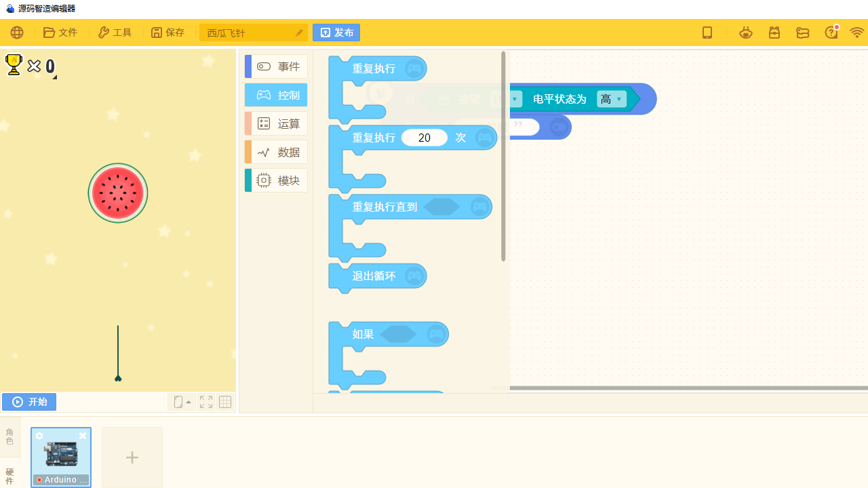Edit the repeat count value of 20
Viewport: 868px width, 488px height.
[x=424, y=137]
